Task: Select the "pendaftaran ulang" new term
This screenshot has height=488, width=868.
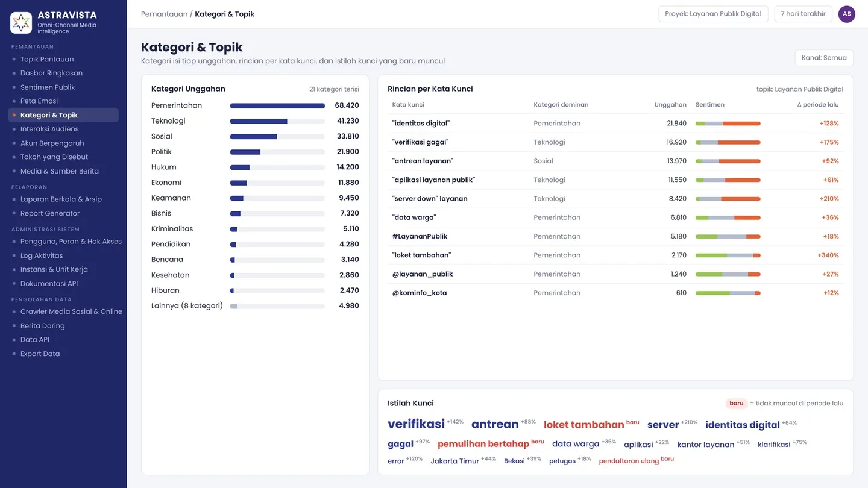Action: pos(629,461)
